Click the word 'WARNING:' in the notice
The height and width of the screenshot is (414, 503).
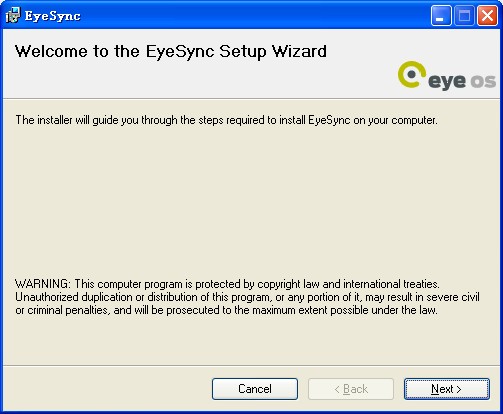[x=43, y=284]
